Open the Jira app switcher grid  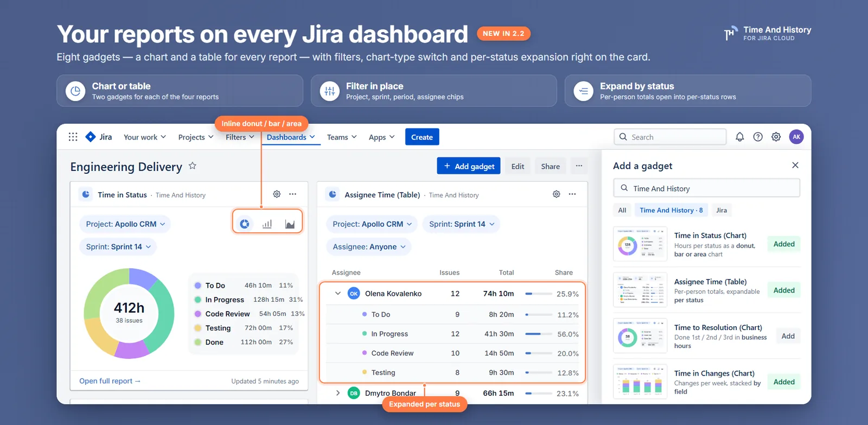pyautogui.click(x=73, y=137)
